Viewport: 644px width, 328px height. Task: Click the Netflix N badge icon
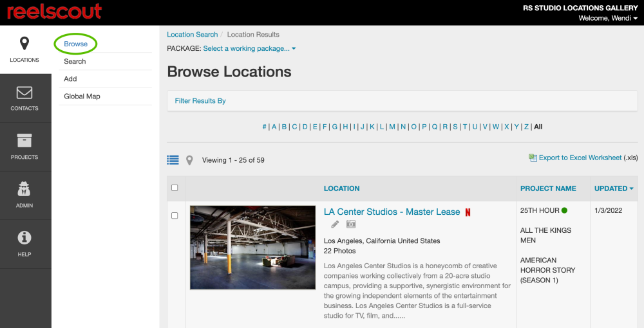click(x=468, y=212)
